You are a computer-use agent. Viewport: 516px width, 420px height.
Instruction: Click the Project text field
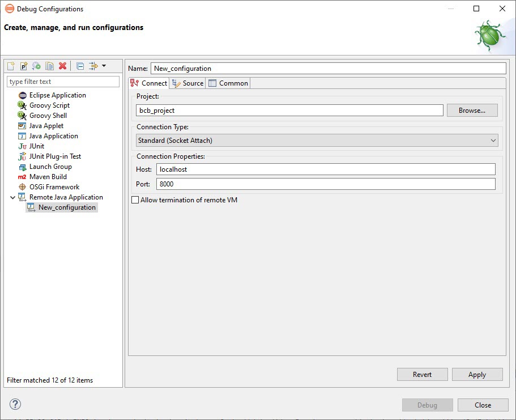289,111
